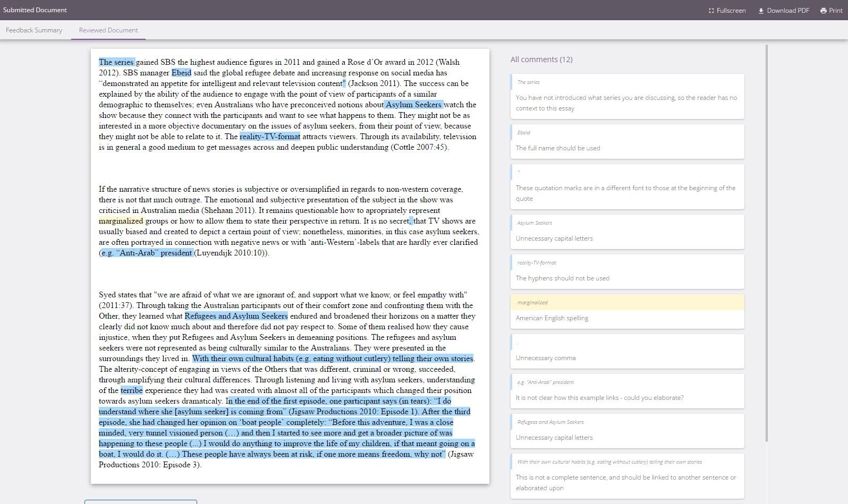Image resolution: width=848 pixels, height=504 pixels.
Task: Click the Fullscreen label text
Action: 731,11
